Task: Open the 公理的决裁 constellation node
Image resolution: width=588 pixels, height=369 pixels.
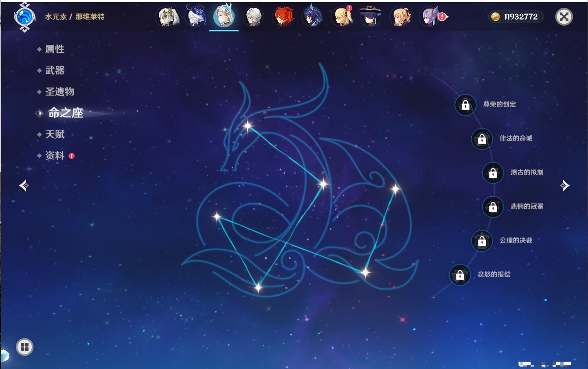Action: [x=482, y=241]
